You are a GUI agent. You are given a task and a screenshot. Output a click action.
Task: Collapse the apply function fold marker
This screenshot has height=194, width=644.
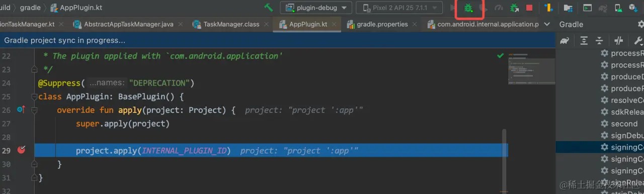pyautogui.click(x=35, y=110)
